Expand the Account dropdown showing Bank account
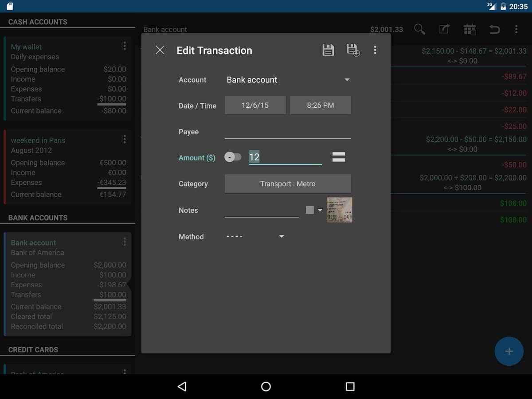The height and width of the screenshot is (399, 532). (x=288, y=80)
